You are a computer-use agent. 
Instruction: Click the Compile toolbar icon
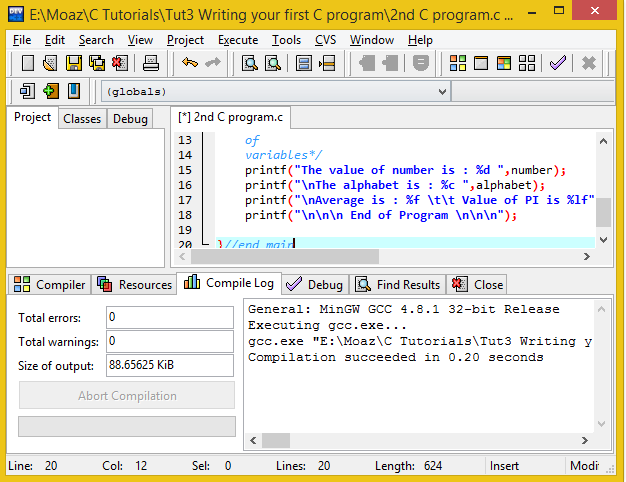point(458,63)
